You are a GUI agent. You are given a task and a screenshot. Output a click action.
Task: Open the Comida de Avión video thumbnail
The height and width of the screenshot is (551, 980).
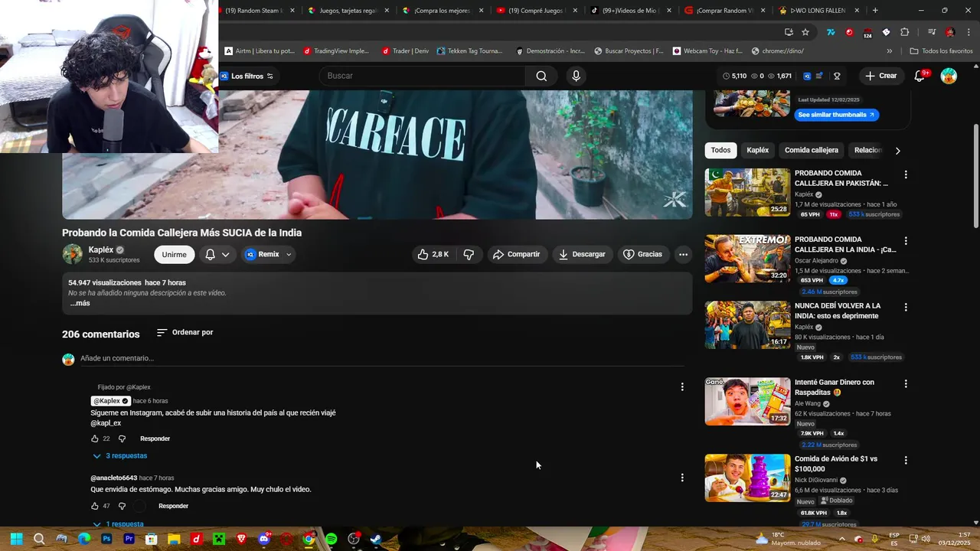[747, 478]
